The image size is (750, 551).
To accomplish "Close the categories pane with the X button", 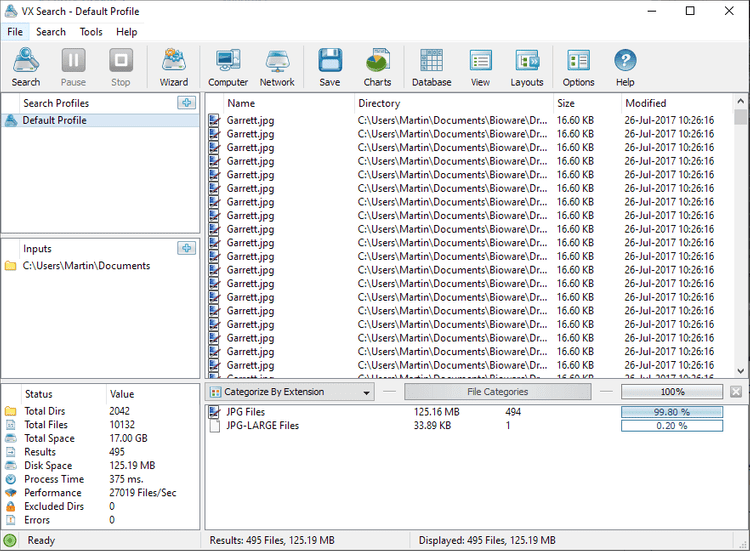I will (x=736, y=392).
